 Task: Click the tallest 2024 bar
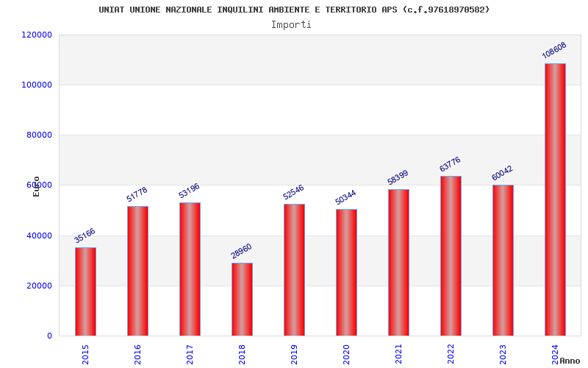tap(555, 199)
